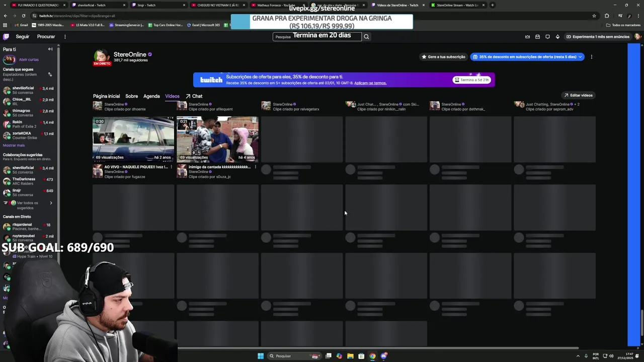The width and height of the screenshot is (644, 362).
Task: Click the Windows taskbar Pesquisar box
Action: pyautogui.click(x=294, y=356)
